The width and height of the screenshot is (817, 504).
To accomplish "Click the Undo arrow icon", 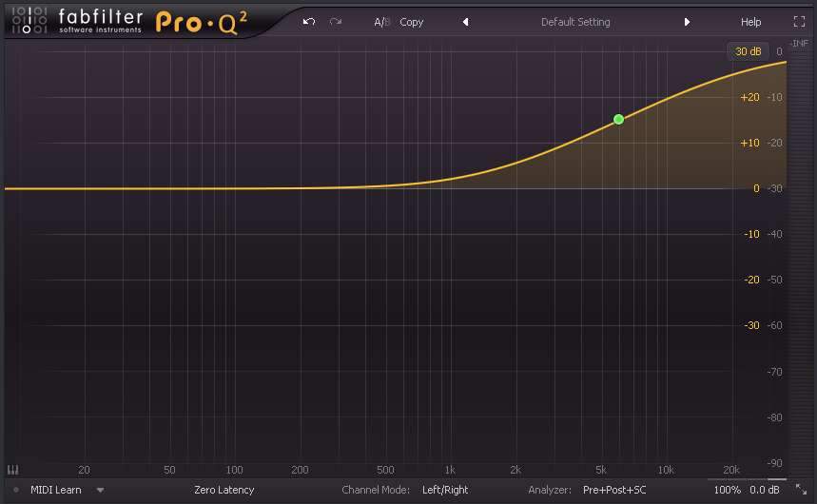I will (309, 22).
